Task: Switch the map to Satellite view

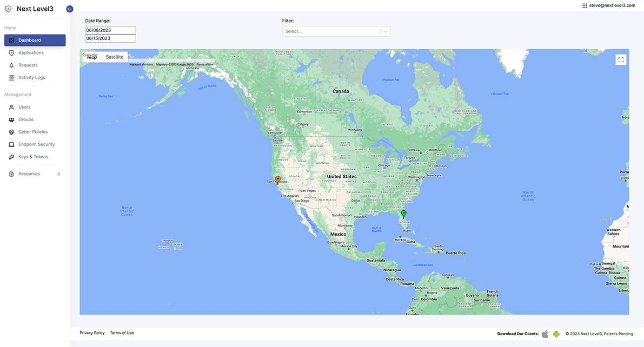Action: [115, 57]
